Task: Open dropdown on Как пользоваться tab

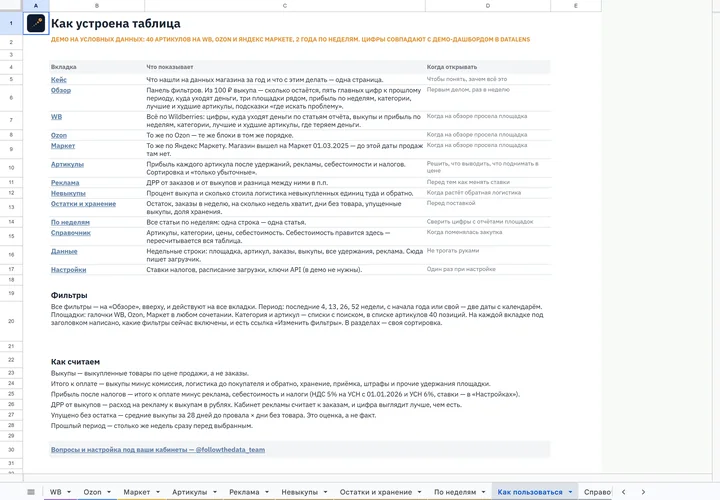Action: (570, 492)
